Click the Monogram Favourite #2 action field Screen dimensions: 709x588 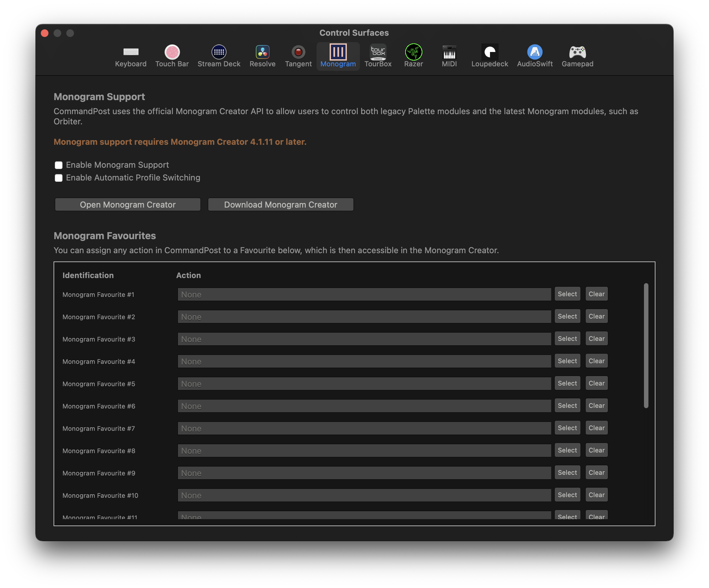tap(364, 316)
